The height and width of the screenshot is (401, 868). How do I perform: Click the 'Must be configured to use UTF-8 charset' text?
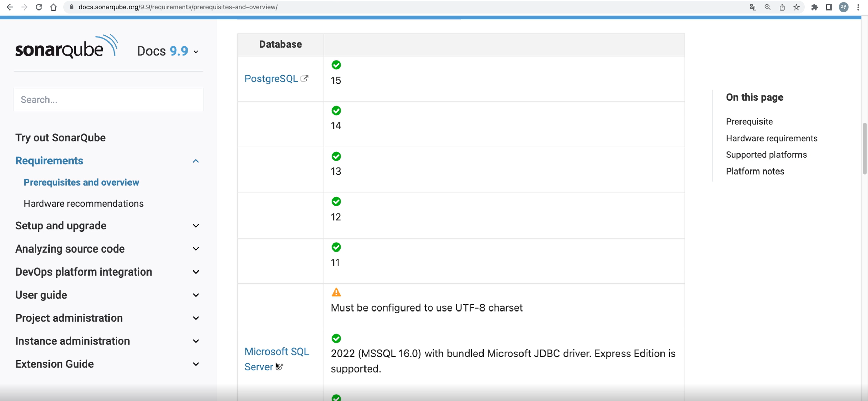(x=427, y=308)
